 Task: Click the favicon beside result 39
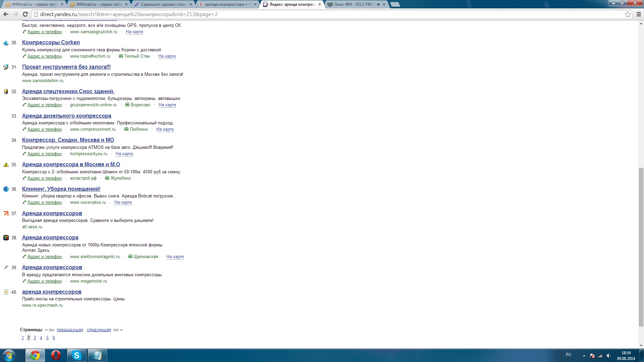tap(6, 267)
